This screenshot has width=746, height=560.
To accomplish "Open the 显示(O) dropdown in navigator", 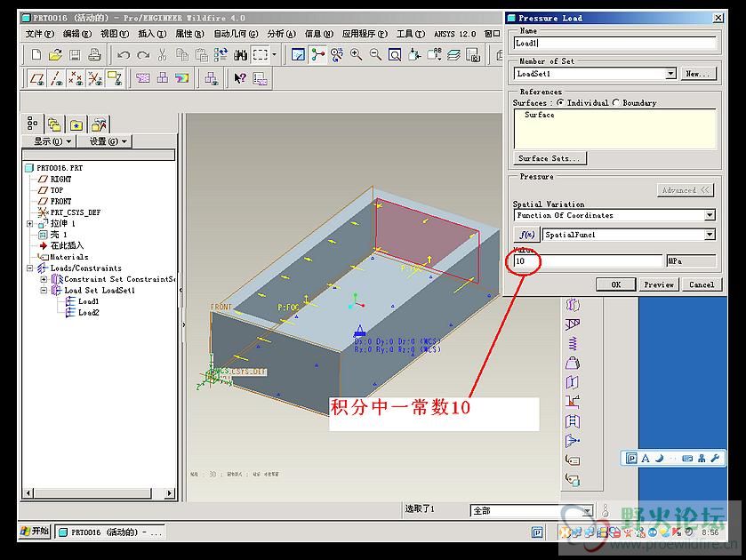I will (x=52, y=141).
